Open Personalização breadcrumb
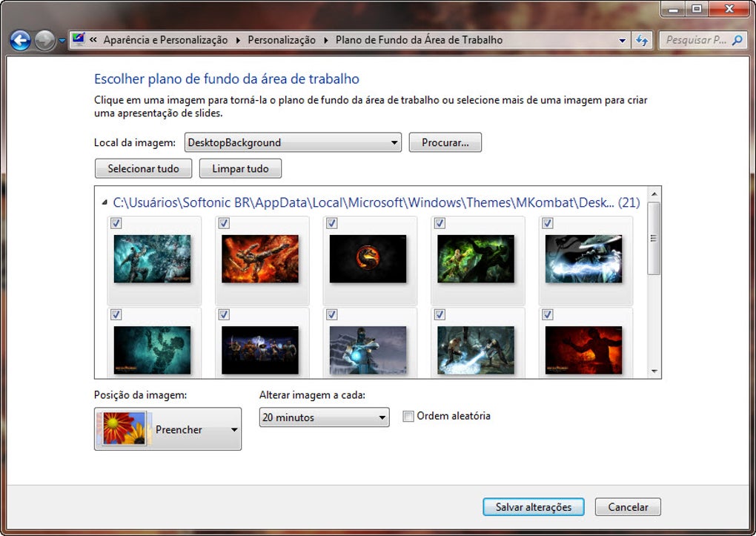Screen dimensions: 756x536 282,40
